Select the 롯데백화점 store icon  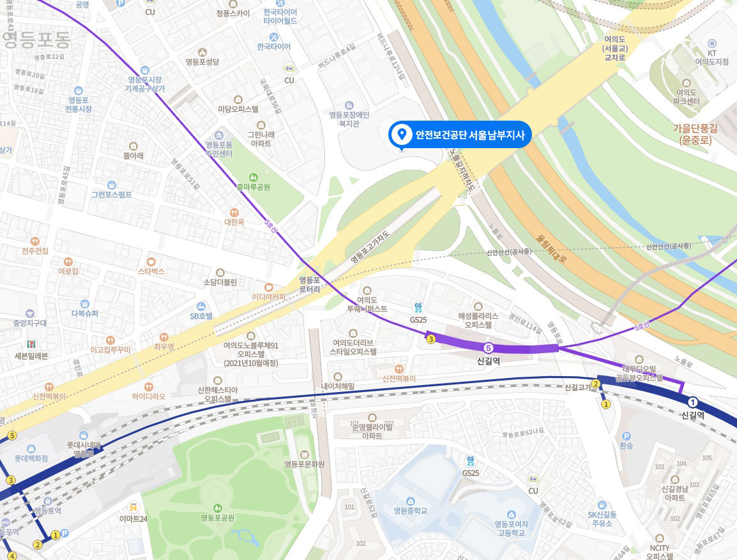[x=31, y=449]
